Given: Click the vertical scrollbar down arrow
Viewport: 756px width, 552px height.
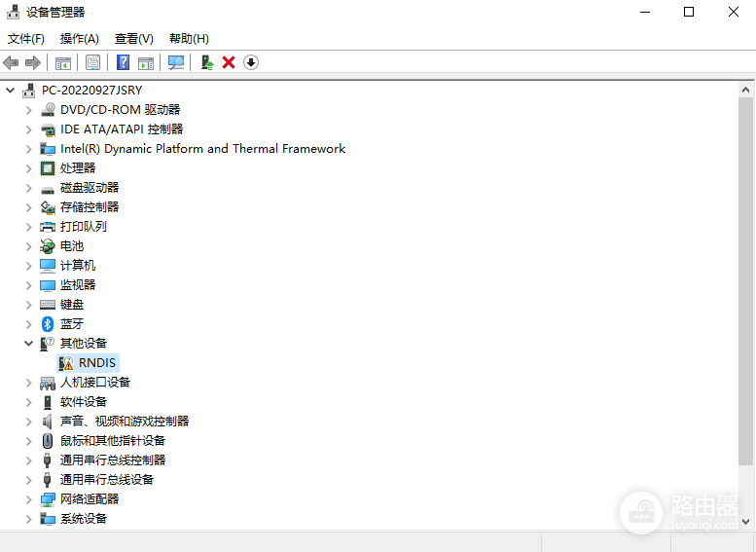Looking at the screenshot, I should coord(745,522).
